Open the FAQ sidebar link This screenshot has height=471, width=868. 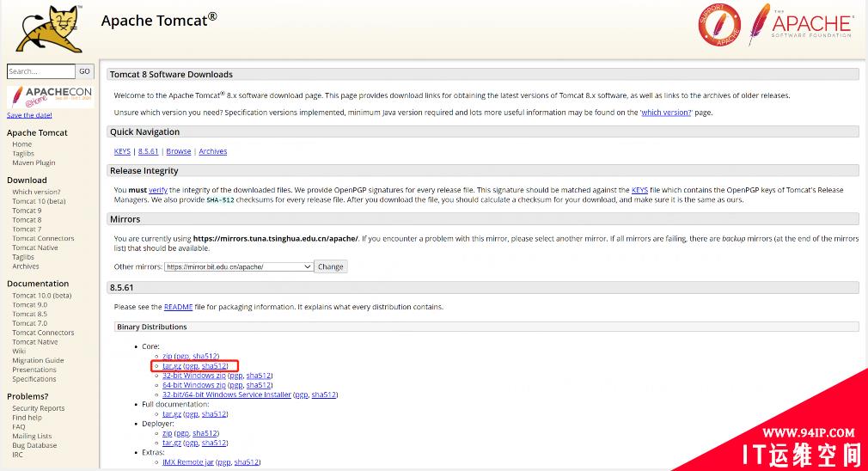[x=19, y=426]
